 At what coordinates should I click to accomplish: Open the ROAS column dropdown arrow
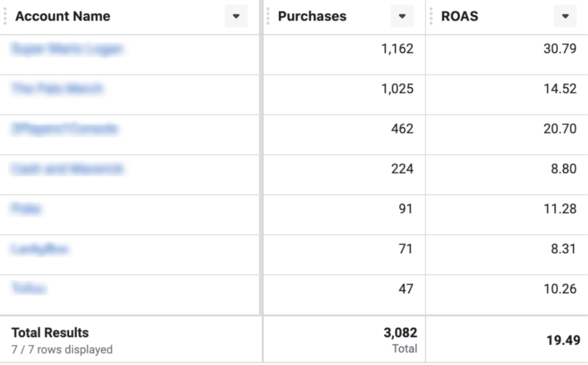pyautogui.click(x=565, y=16)
